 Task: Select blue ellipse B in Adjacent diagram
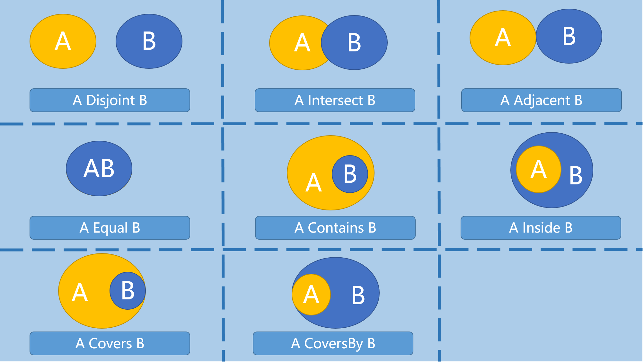pyautogui.click(x=569, y=36)
